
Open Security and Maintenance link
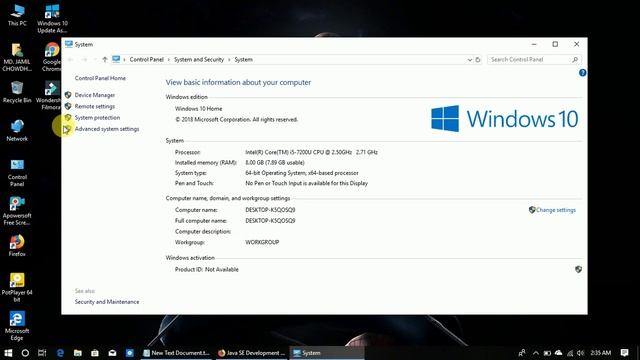pos(107,302)
